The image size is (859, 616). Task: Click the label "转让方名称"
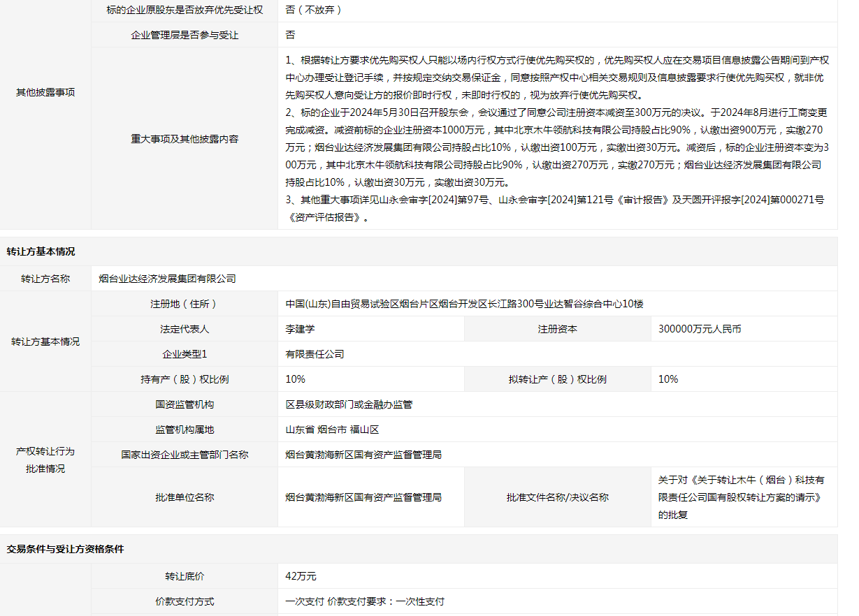point(45,279)
